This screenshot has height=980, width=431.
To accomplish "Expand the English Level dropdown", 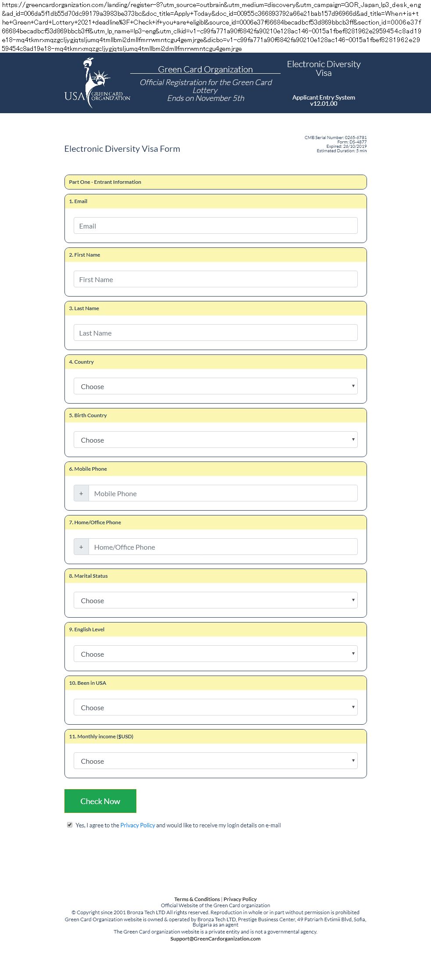I will (215, 654).
